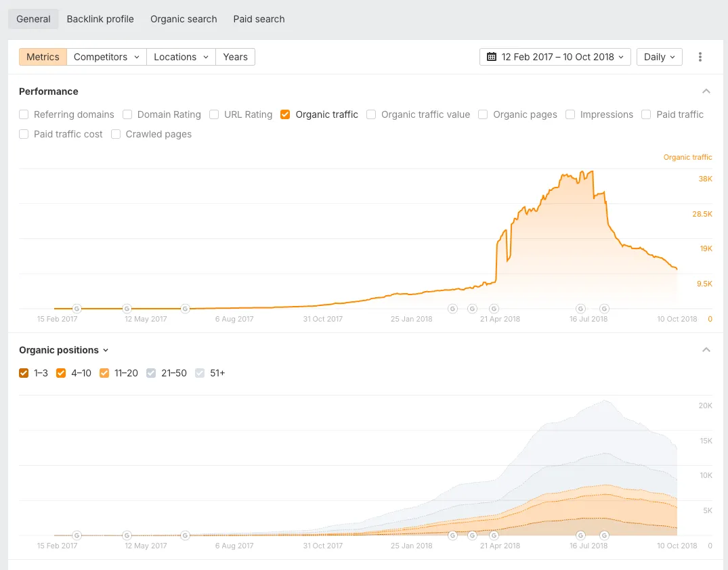The image size is (728, 570).
Task: Click Google update marker near 15 Feb 2017 on Performance chart
Action: tap(77, 309)
